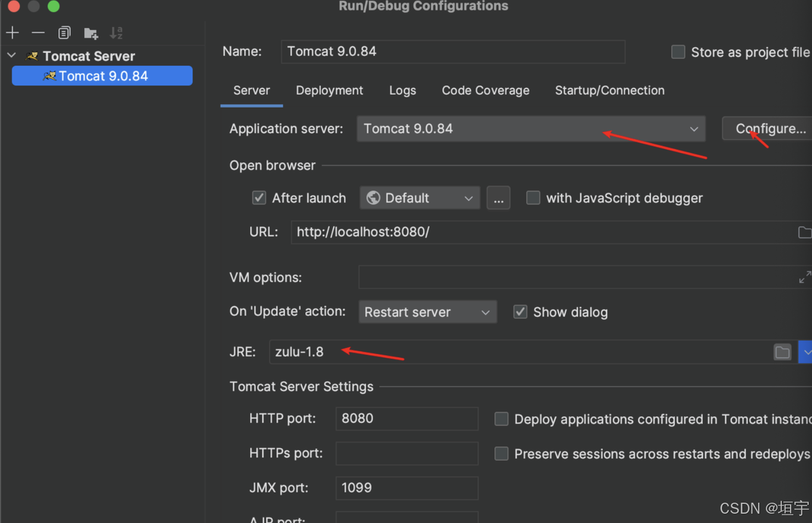Click into the JRE field showing zulu-1.8
The image size is (812, 523).
coord(520,352)
